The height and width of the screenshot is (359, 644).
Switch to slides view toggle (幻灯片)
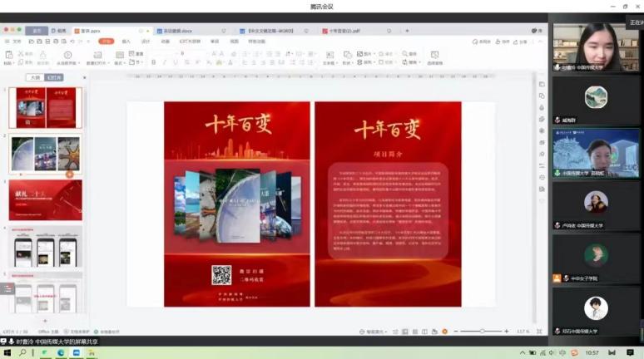pos(55,77)
